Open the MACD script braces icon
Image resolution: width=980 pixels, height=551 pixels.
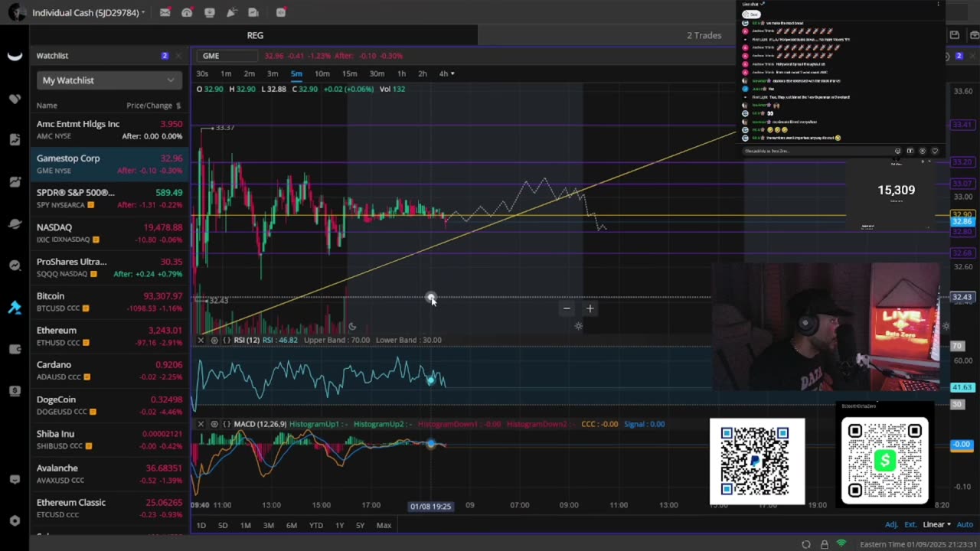pos(227,424)
